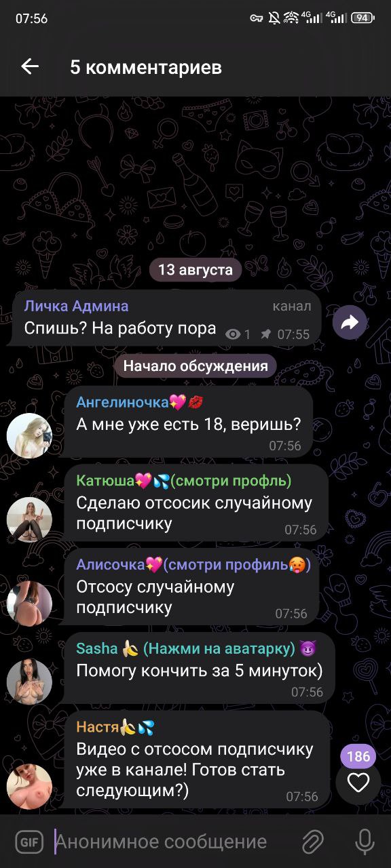The image size is (391, 868).
Task: Go back using the arrow icon
Action: pyautogui.click(x=30, y=66)
